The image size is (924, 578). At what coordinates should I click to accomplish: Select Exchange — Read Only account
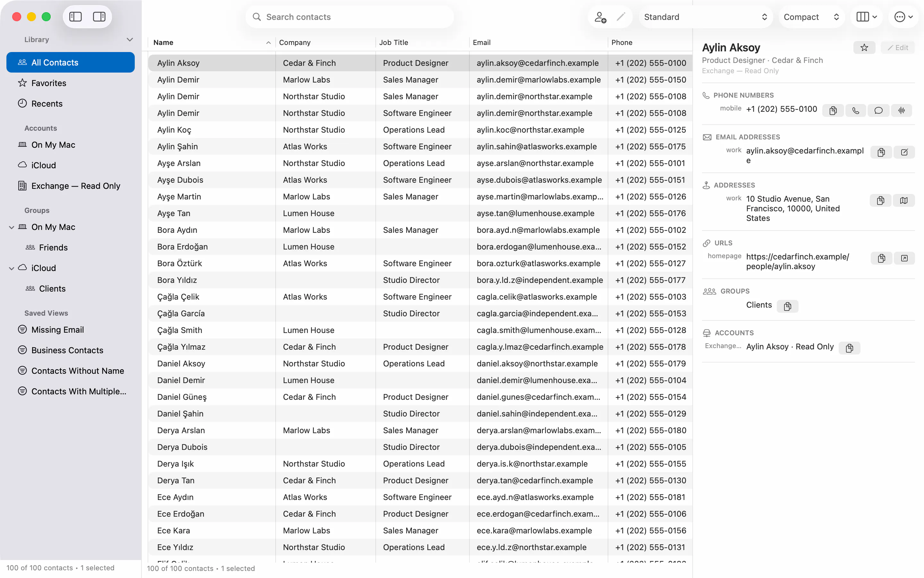71,186
